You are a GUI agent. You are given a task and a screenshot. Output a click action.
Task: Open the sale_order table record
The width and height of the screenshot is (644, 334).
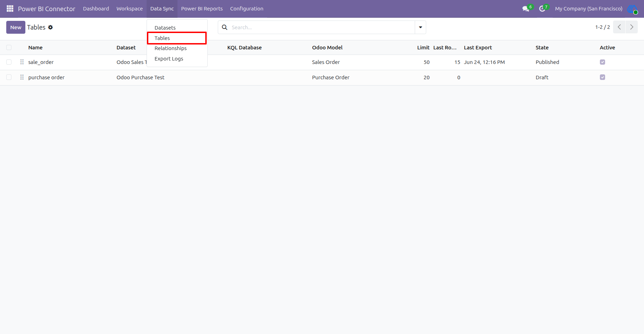pyautogui.click(x=41, y=62)
